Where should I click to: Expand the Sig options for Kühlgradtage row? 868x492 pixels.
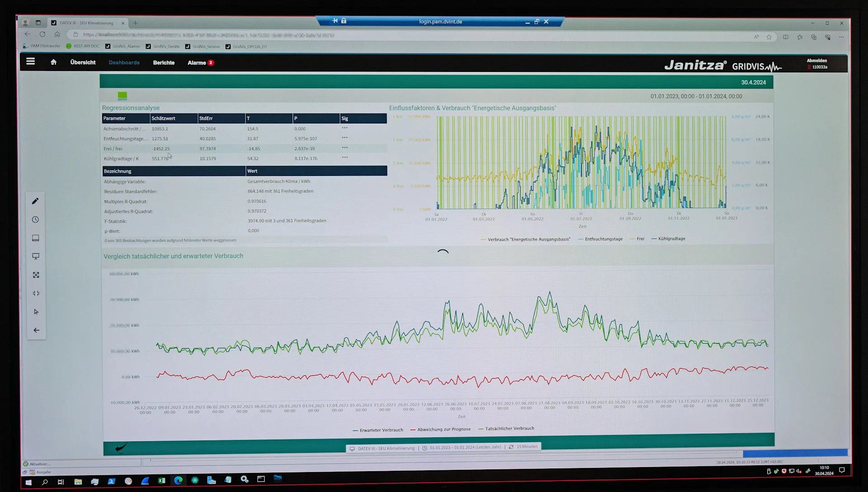(x=345, y=158)
